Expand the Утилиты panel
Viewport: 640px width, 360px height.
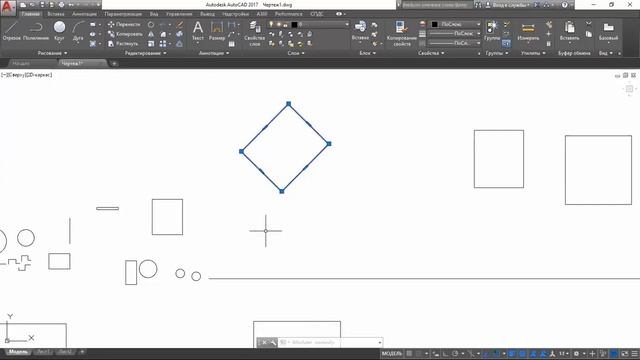pyautogui.click(x=533, y=53)
